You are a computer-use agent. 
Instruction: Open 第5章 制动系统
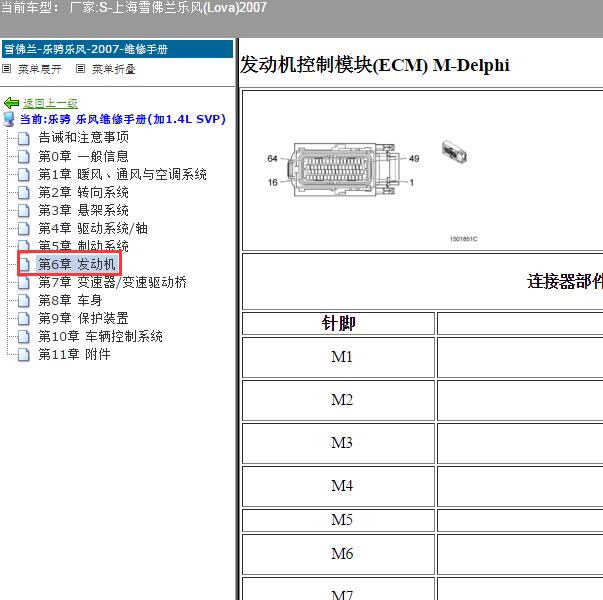[83, 245]
